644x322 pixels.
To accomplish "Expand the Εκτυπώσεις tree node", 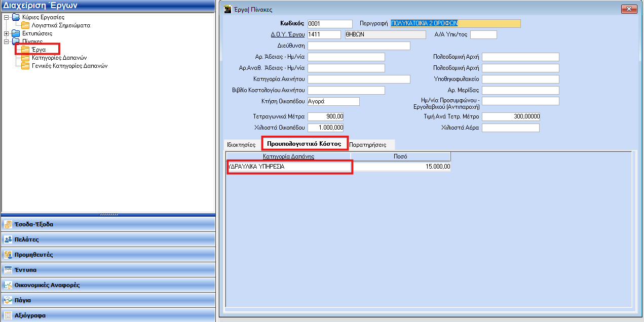I will pyautogui.click(x=7, y=33).
